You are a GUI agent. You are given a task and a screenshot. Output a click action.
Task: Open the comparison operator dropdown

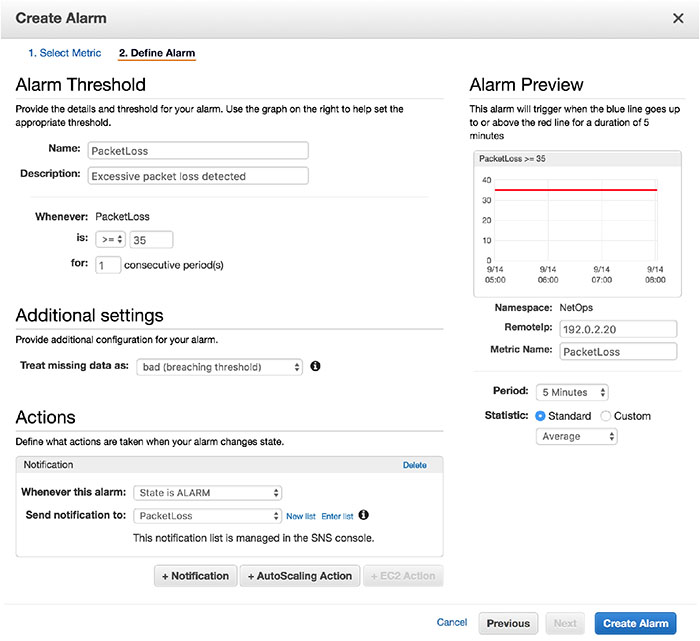pyautogui.click(x=110, y=240)
